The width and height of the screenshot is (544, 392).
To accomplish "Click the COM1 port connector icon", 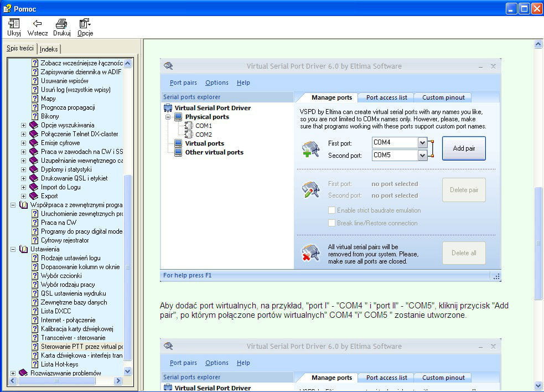I will [x=189, y=126].
